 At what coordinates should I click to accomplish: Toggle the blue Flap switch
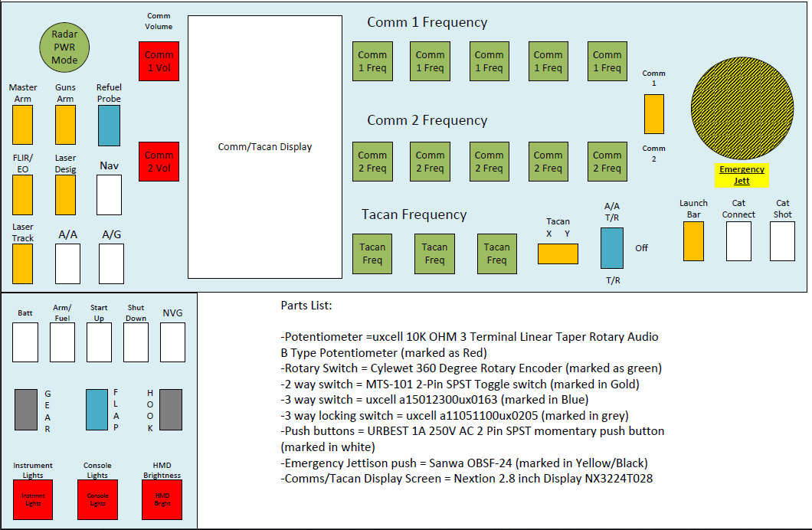[97, 409]
